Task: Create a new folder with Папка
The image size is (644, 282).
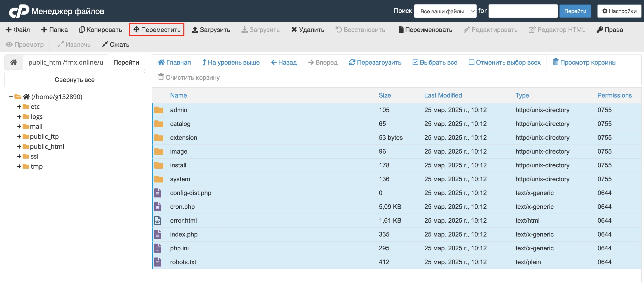Action: (x=55, y=30)
